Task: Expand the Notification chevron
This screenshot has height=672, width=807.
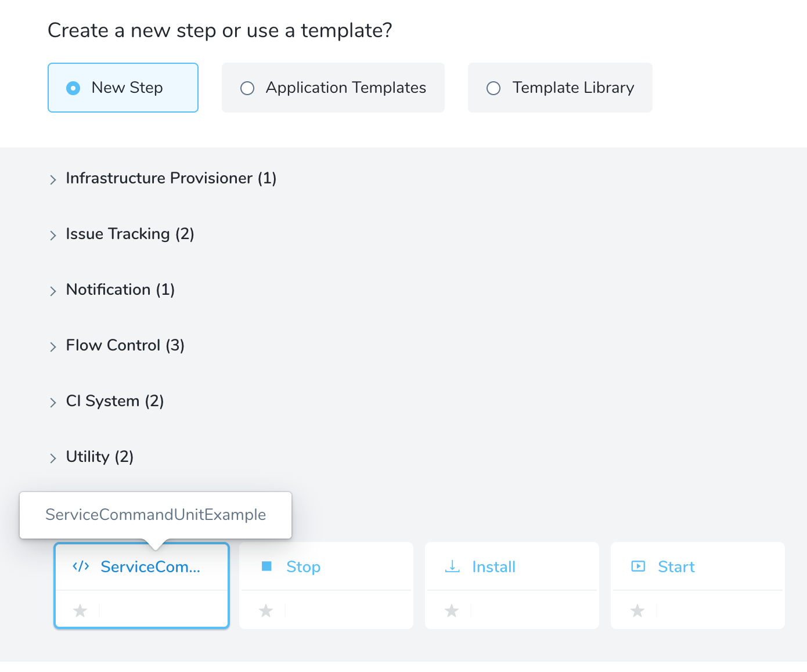Action: pyautogui.click(x=53, y=291)
